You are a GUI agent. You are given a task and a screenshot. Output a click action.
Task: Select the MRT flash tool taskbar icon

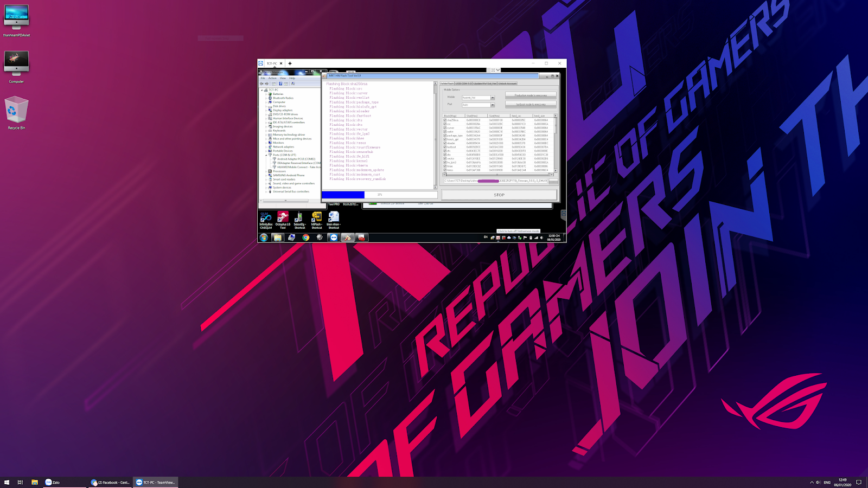pos(348,237)
